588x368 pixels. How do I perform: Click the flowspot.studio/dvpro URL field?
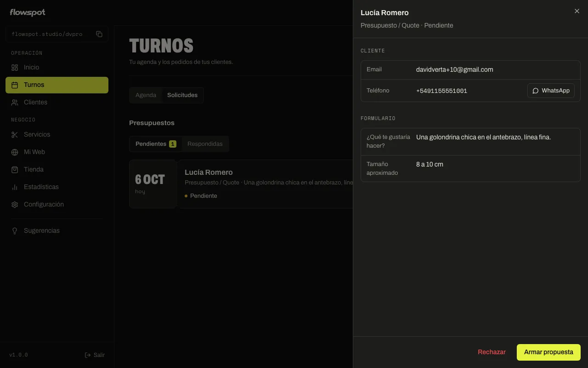pos(57,34)
